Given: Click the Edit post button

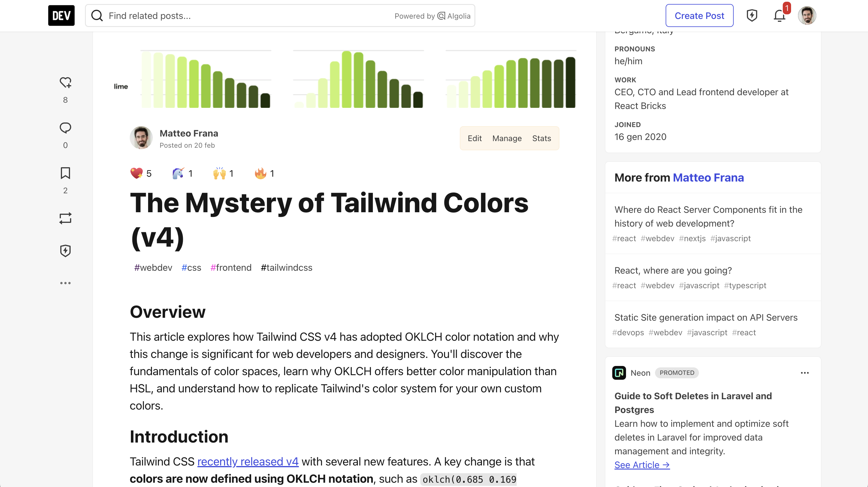Looking at the screenshot, I should click(474, 138).
